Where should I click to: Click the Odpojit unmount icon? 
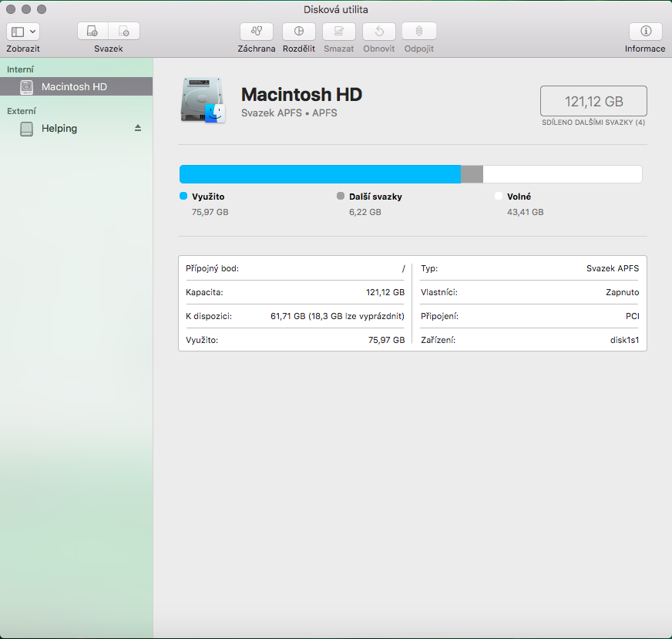[419, 32]
